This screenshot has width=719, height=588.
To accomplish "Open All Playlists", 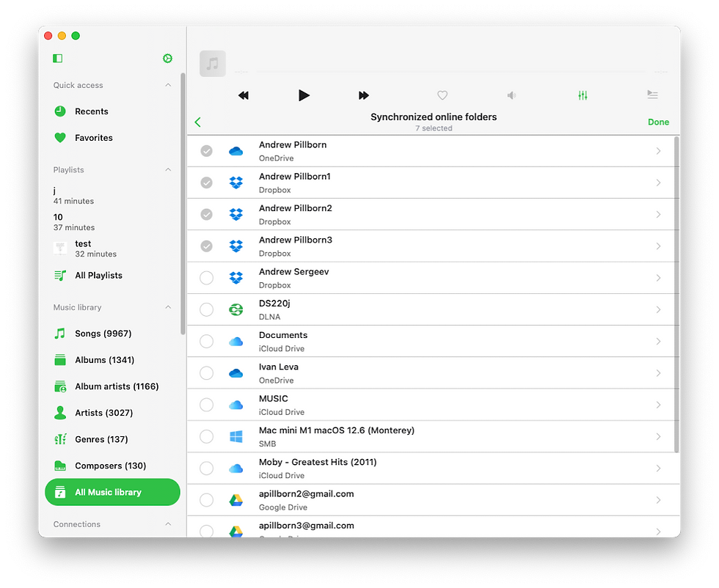I will tap(112, 276).
